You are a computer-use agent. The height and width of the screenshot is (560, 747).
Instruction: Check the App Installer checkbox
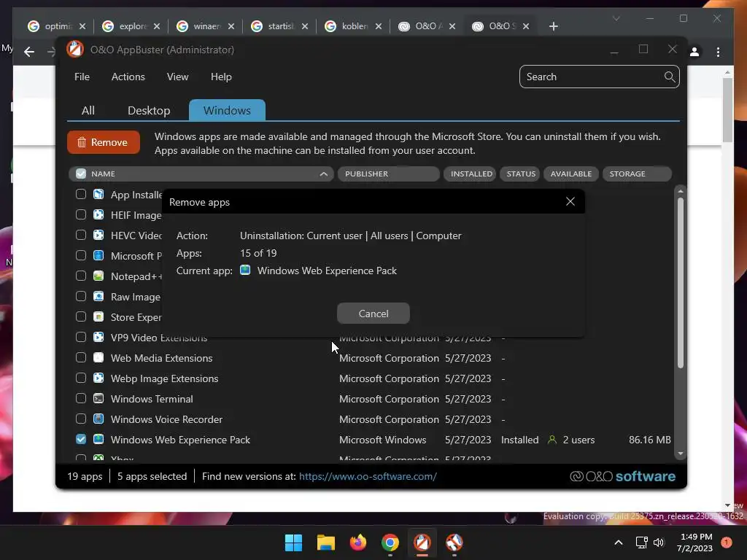pyautogui.click(x=81, y=194)
